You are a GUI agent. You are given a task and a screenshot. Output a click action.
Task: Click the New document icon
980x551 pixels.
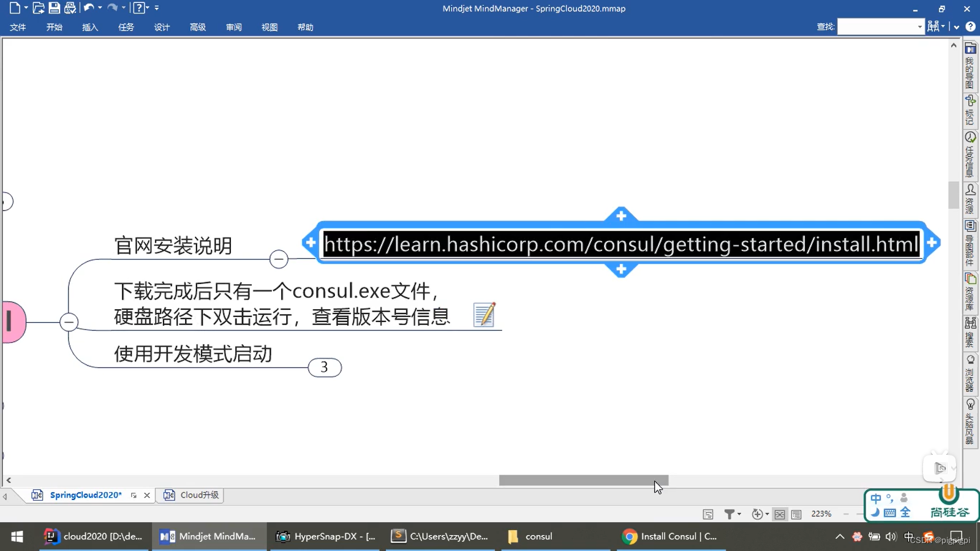coord(14,8)
